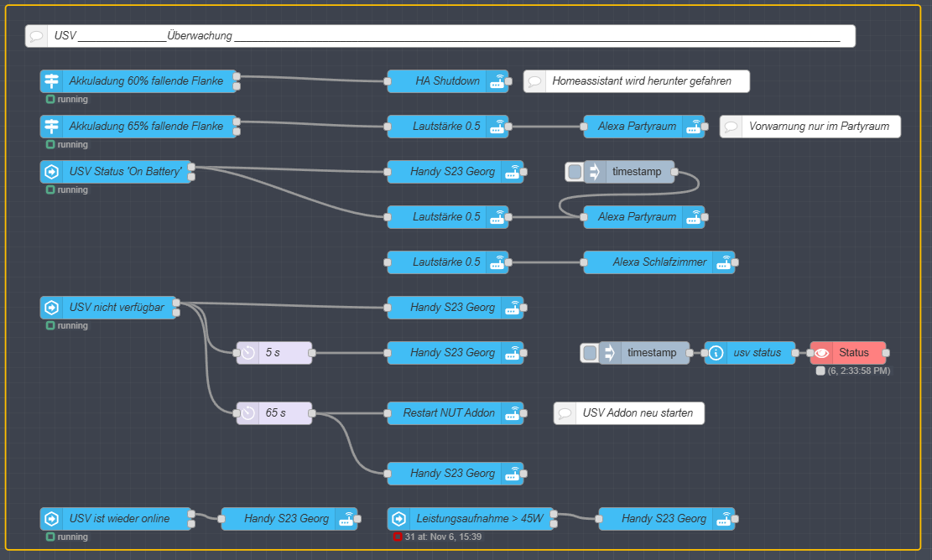Image resolution: width=932 pixels, height=560 pixels.
Task: Select the USV nicht verfügbar node
Action: pos(116,308)
